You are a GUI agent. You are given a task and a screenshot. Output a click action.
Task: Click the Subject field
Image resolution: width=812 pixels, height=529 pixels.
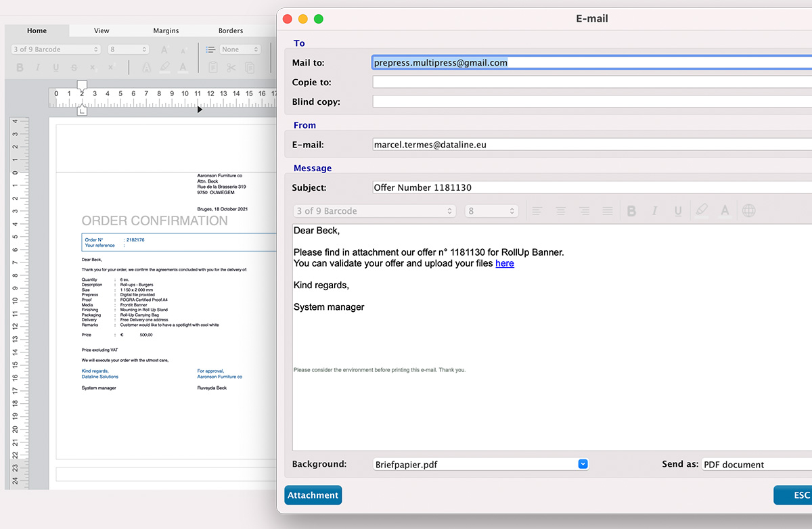(592, 187)
